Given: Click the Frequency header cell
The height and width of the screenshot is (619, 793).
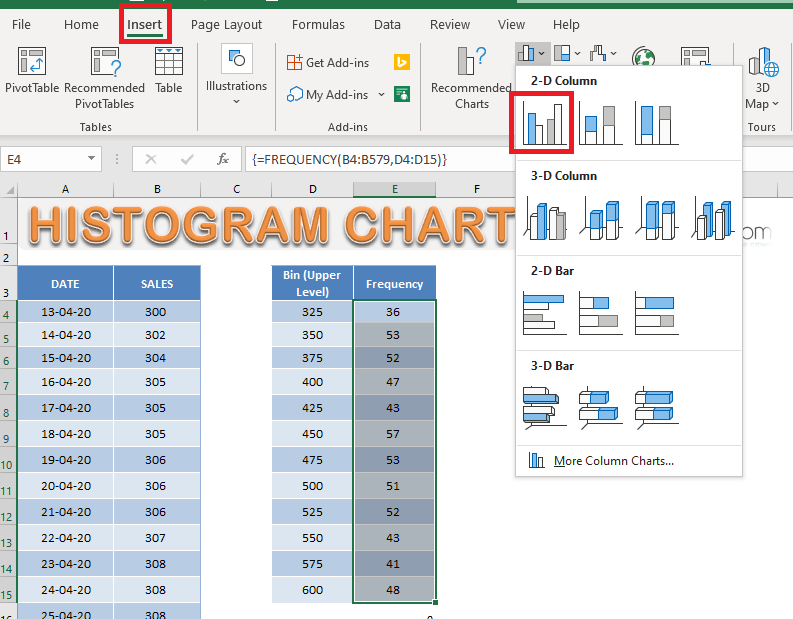Looking at the screenshot, I should click(394, 283).
